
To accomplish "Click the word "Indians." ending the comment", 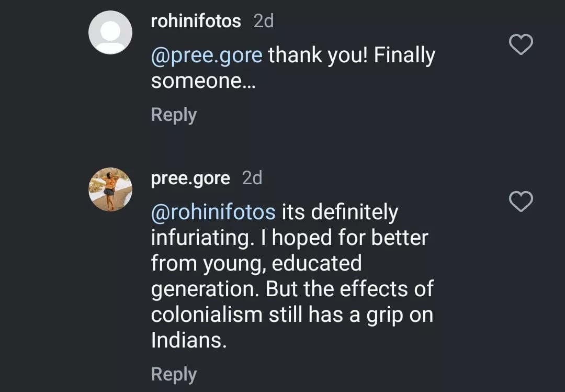I will [x=189, y=340].
